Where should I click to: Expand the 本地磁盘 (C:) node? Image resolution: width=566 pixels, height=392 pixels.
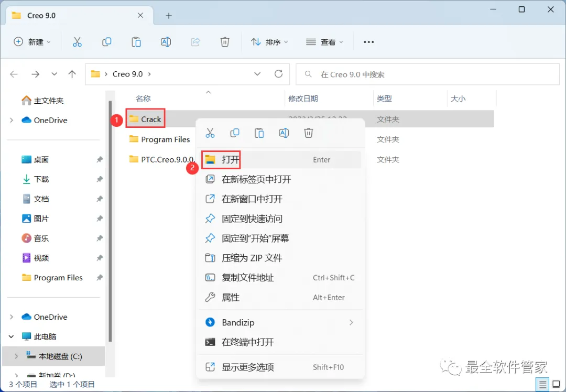pos(16,356)
